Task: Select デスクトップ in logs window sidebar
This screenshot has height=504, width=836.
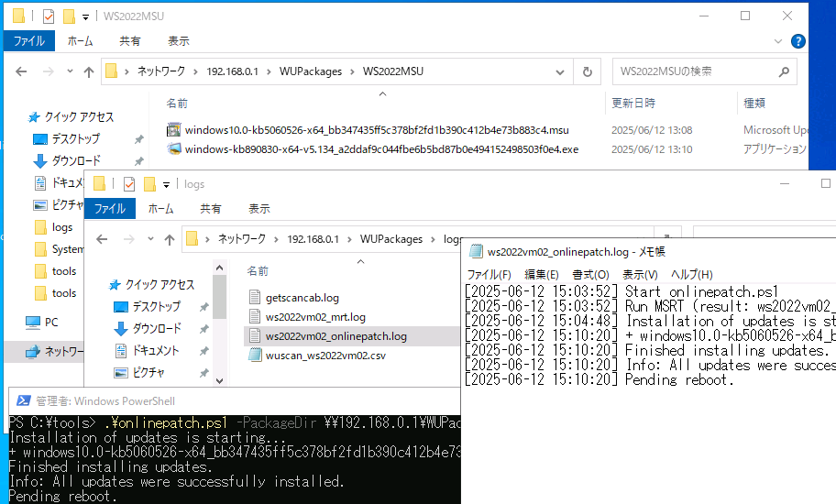Action: point(148,307)
